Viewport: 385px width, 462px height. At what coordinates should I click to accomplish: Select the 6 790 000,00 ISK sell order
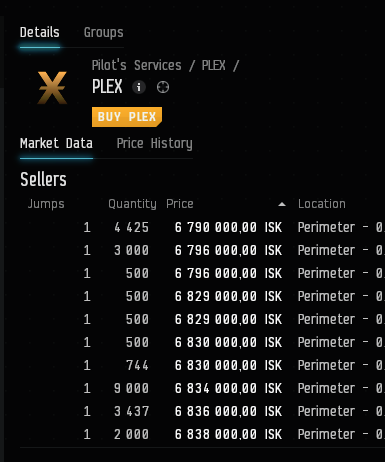(202, 227)
